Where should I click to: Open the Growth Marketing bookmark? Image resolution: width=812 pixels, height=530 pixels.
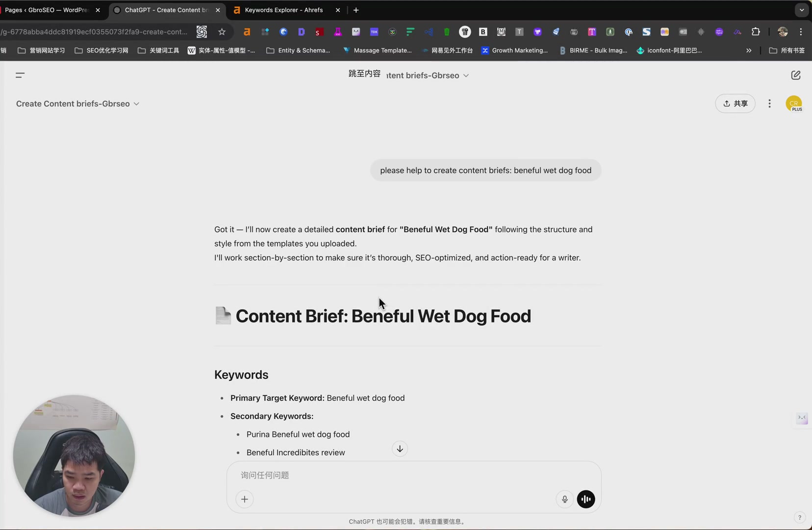tap(514, 50)
